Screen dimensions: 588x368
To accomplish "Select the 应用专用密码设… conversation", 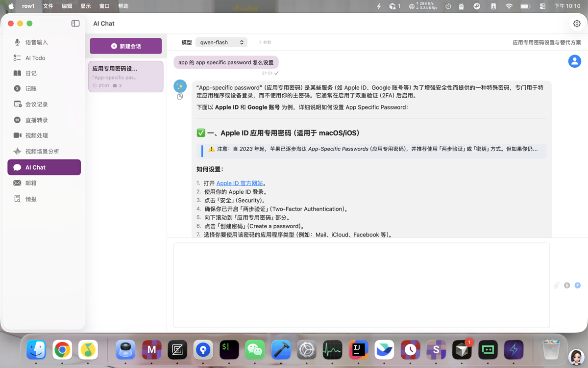I will (125, 76).
